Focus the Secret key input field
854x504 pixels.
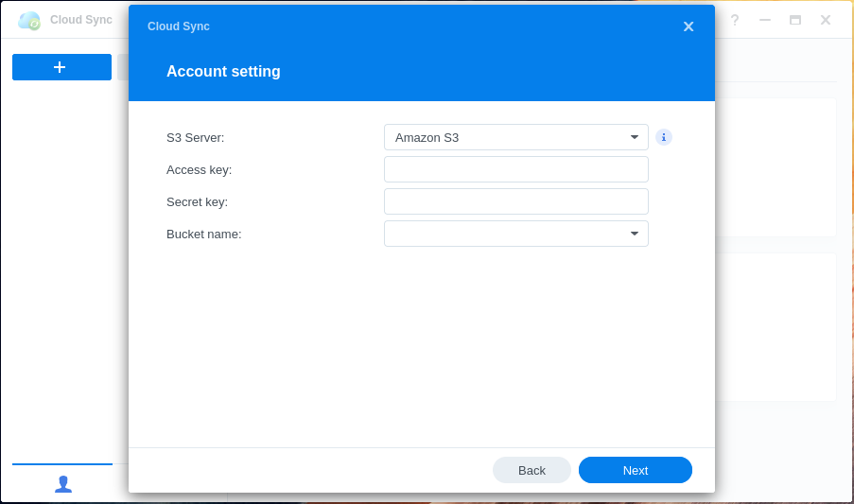click(x=515, y=201)
